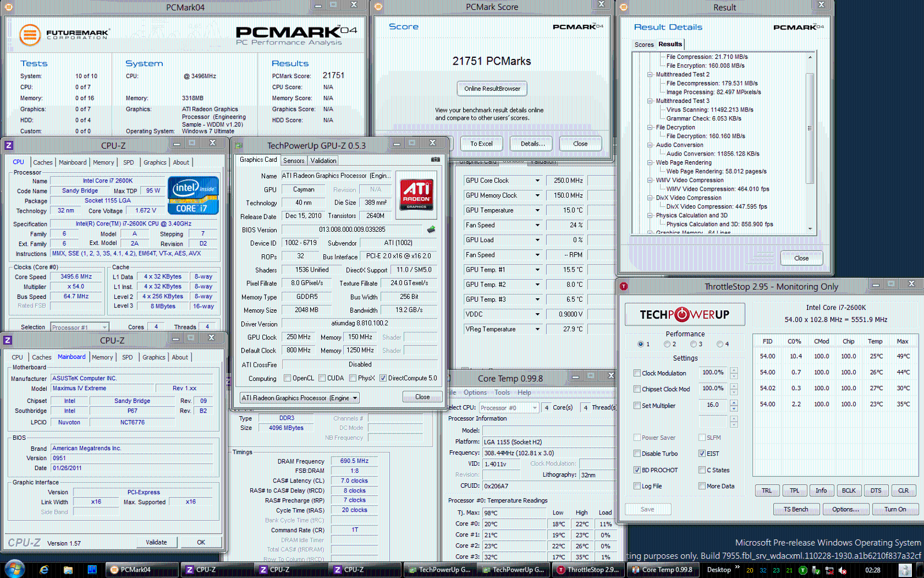Toggle the DirectCompute 5.0 checkbox in GPU-Z
Viewport: 924px width, 578px height.
coord(383,378)
